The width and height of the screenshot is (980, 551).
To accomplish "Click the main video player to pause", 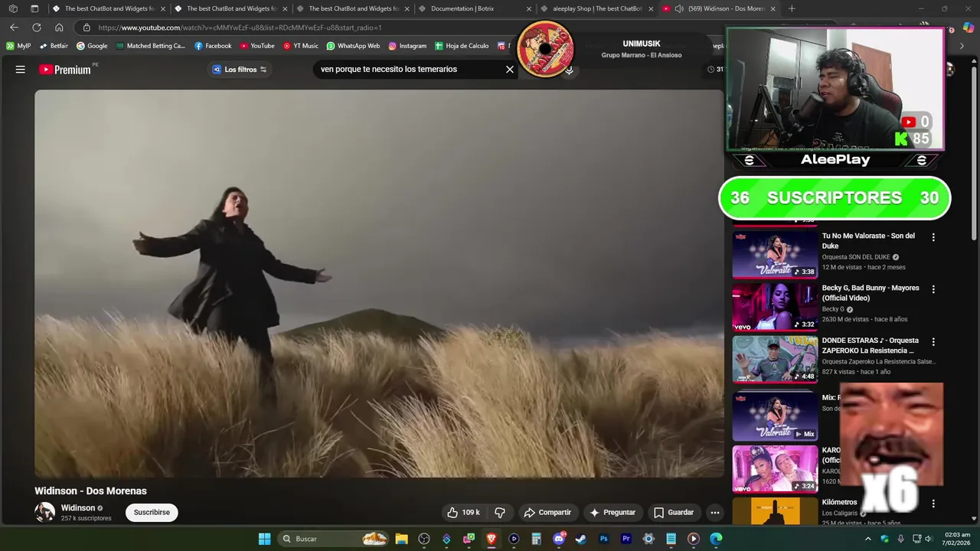I will coord(379,283).
